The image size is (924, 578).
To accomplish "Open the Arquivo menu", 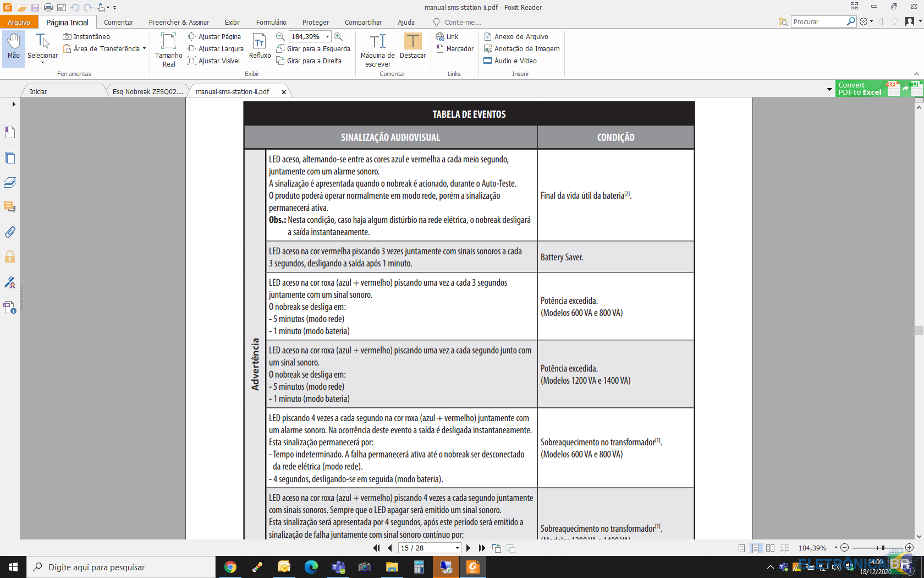I will [x=19, y=22].
